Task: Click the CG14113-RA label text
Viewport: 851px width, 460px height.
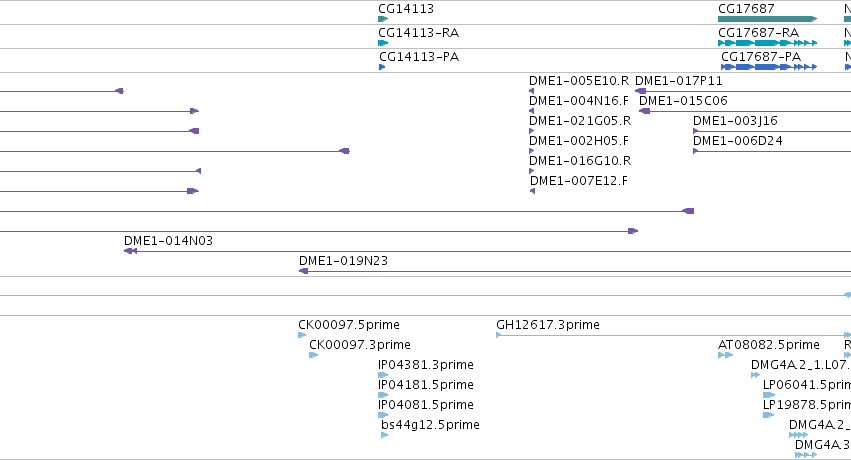Action: pos(418,33)
